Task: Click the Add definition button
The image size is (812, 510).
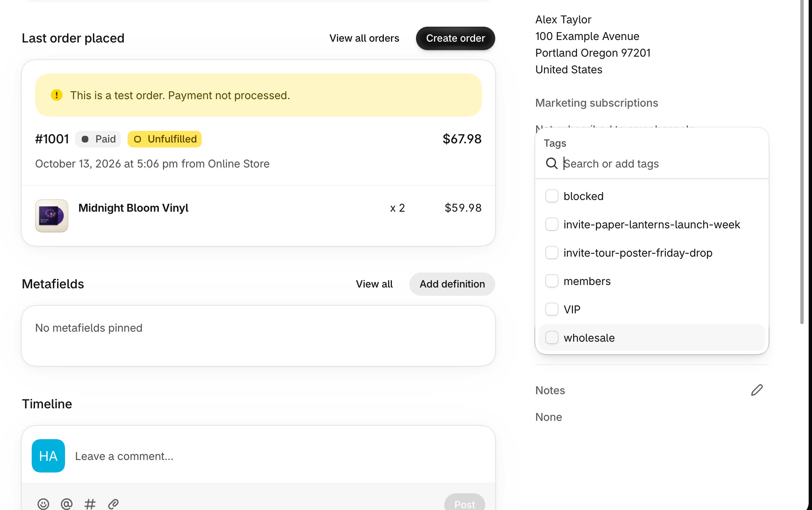Action: point(452,284)
